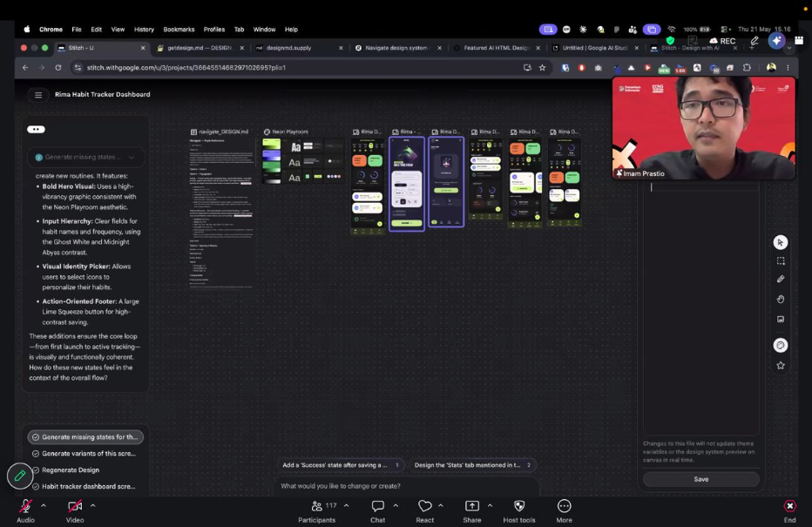Click the green security shield icon
Screen dimensions: 812x527
pyautogui.click(x=670, y=40)
